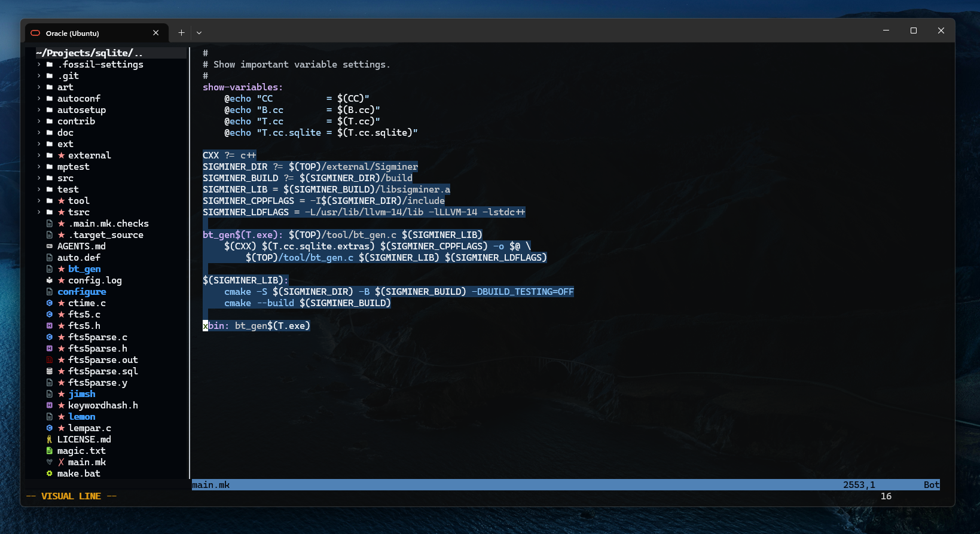The height and width of the screenshot is (534, 980).
Task: Click the CXX ?= c++ line
Action: [x=230, y=155]
